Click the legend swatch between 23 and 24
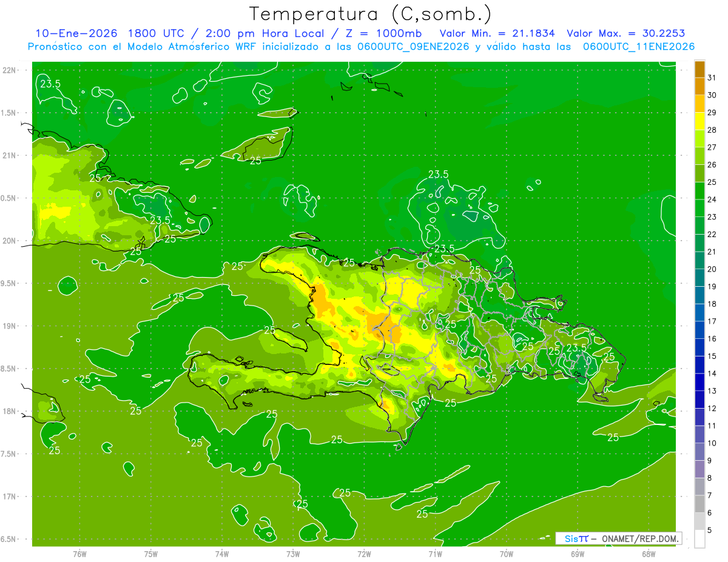Image resolution: width=728 pixels, height=562 pixels. tap(699, 208)
